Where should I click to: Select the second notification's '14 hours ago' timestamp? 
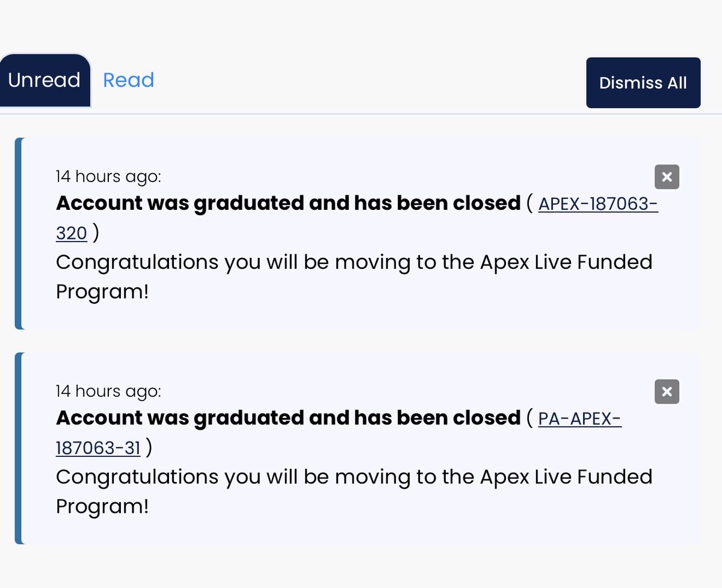point(108,391)
